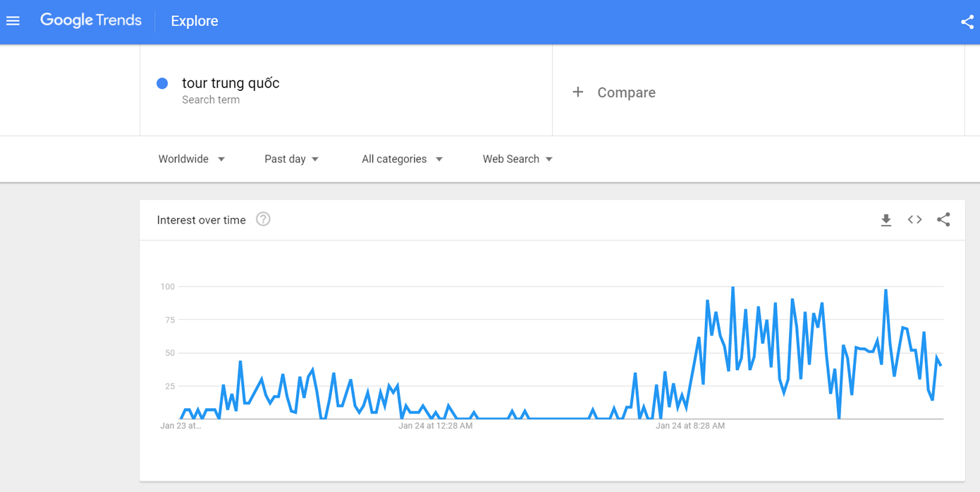Click the Google Trends logo
Screen dimensions: 980x492
pos(91,20)
